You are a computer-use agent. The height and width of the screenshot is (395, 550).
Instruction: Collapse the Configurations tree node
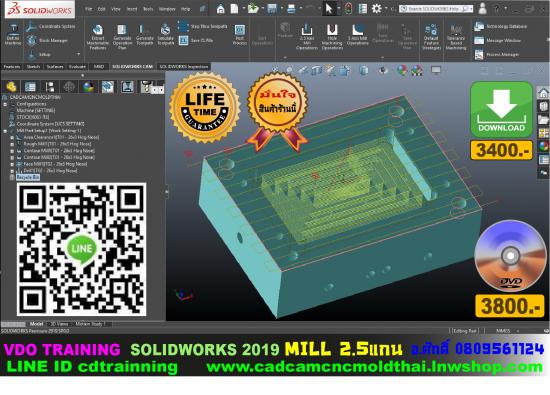click(x=5, y=104)
